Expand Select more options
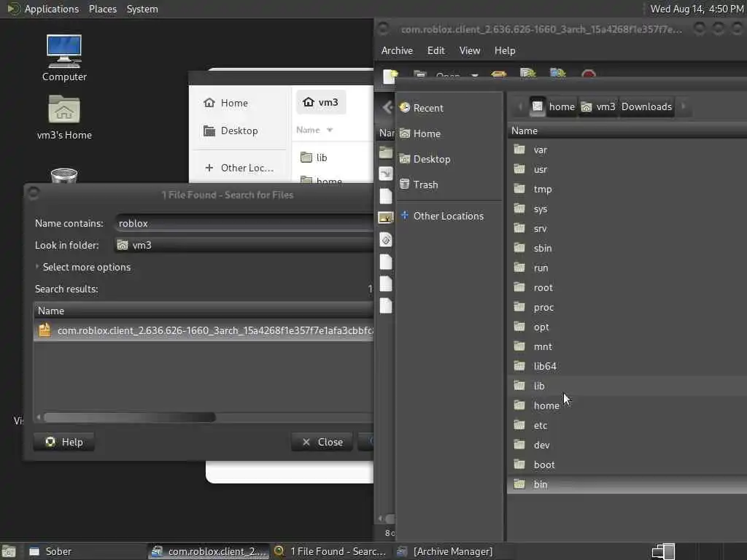 tap(83, 267)
